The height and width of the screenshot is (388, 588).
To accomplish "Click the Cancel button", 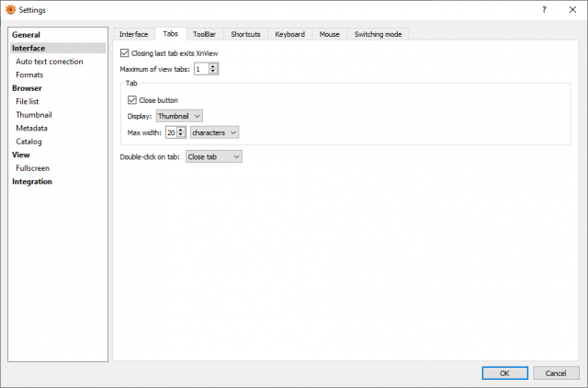I will point(556,373).
